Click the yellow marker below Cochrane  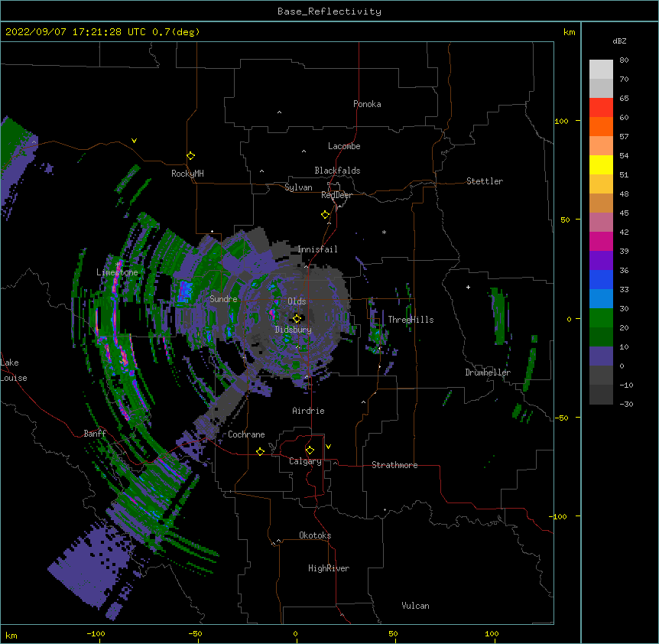260,451
